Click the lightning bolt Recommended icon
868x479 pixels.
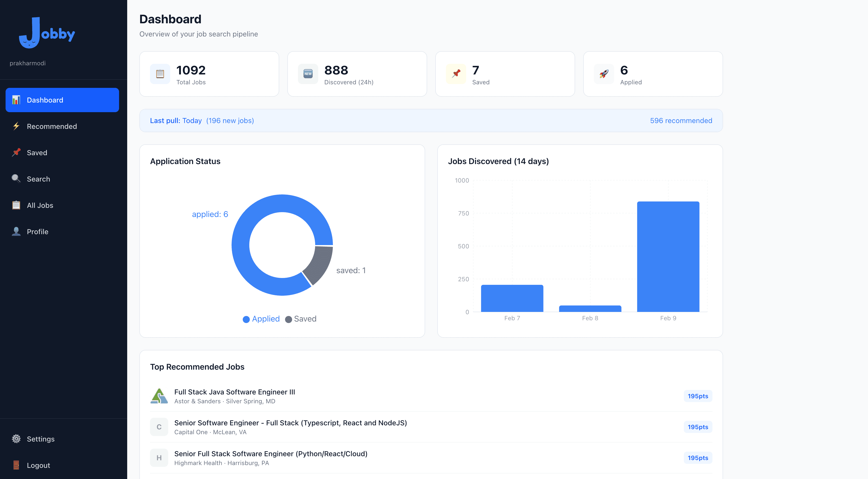16,126
